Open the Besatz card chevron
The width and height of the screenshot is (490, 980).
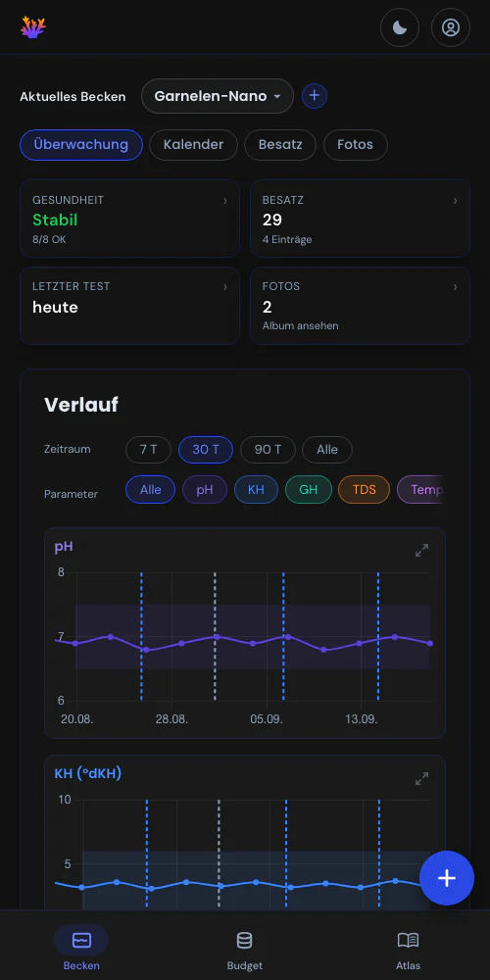pyautogui.click(x=455, y=201)
